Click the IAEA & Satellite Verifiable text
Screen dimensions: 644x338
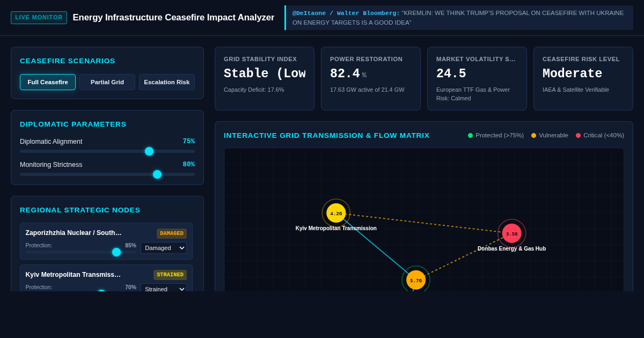pyautogui.click(x=576, y=90)
